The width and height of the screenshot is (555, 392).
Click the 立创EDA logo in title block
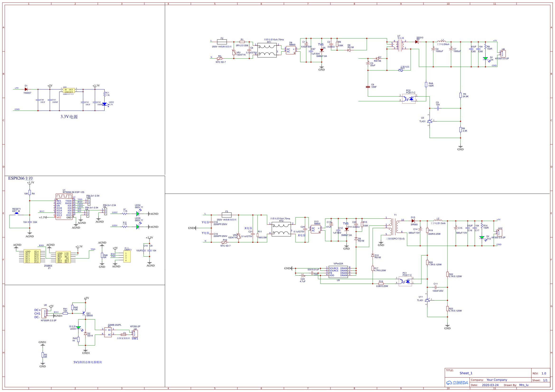coord(457,383)
